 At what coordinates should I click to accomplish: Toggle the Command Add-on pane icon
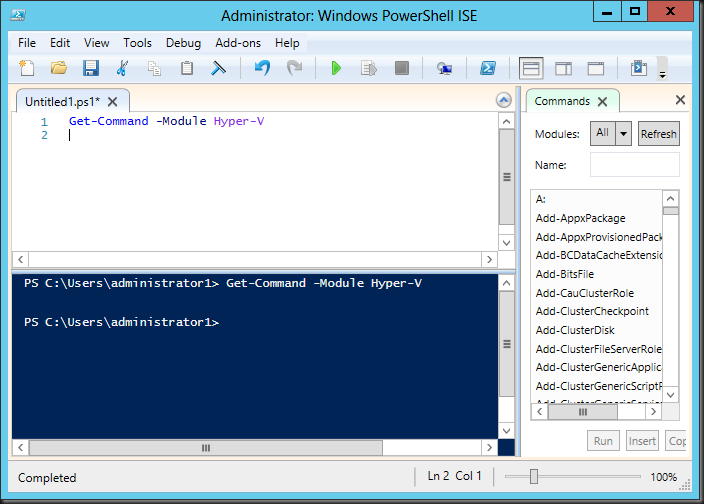tap(639, 68)
